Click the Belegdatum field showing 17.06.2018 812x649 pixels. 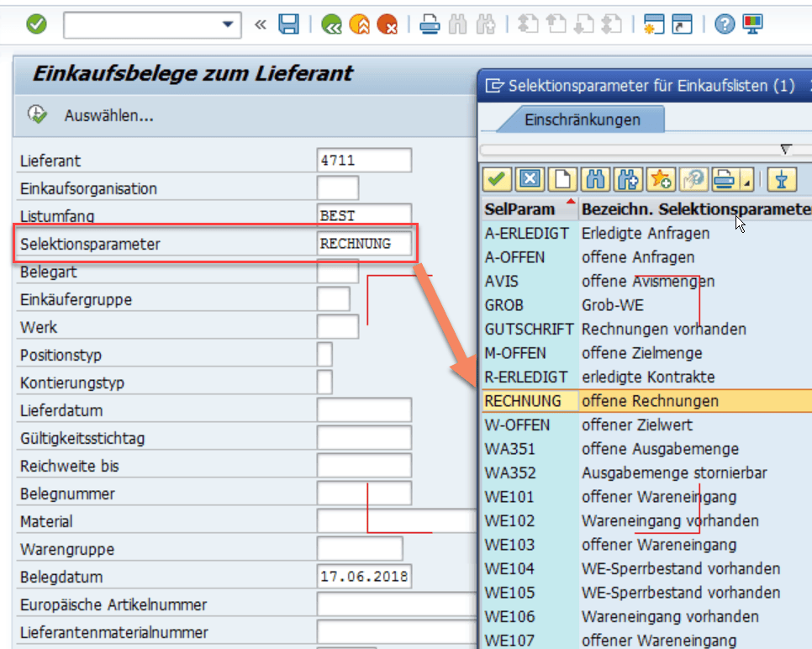[364, 577]
